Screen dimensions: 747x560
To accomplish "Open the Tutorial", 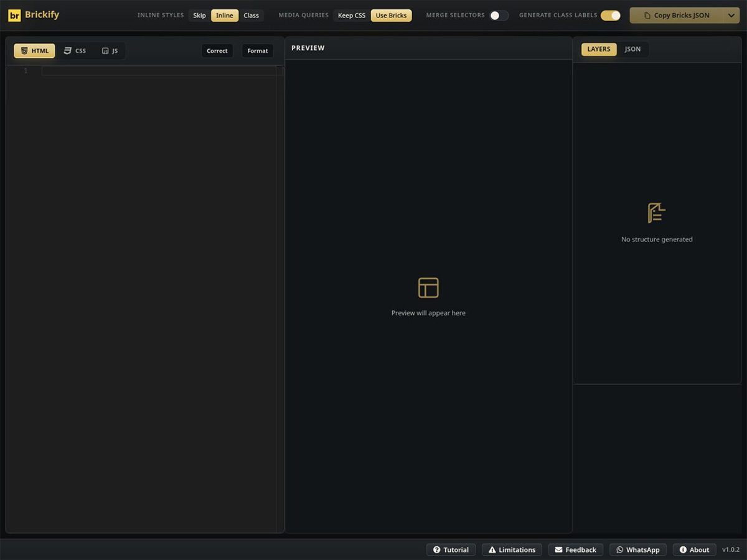I will pyautogui.click(x=451, y=550).
